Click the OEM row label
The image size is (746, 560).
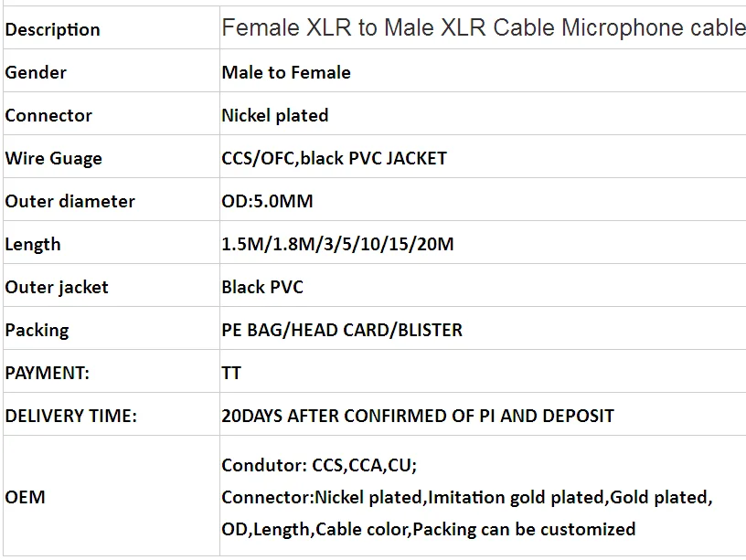coord(25,497)
